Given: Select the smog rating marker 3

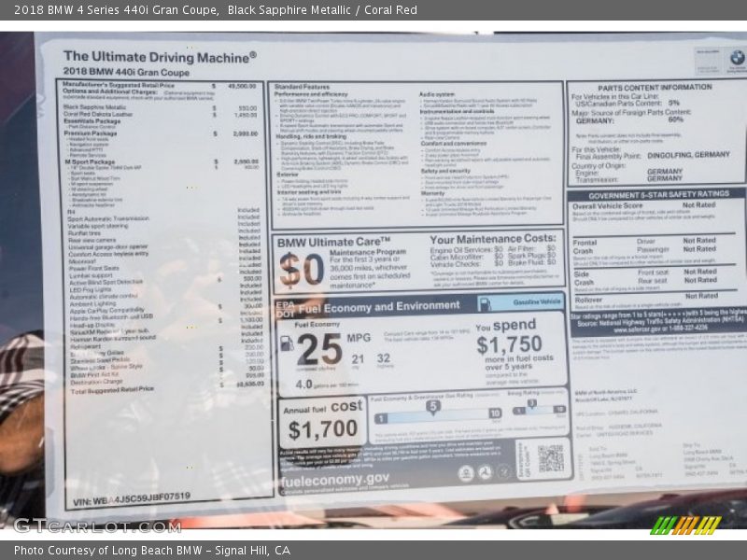Looking at the screenshot, I should [x=532, y=404].
